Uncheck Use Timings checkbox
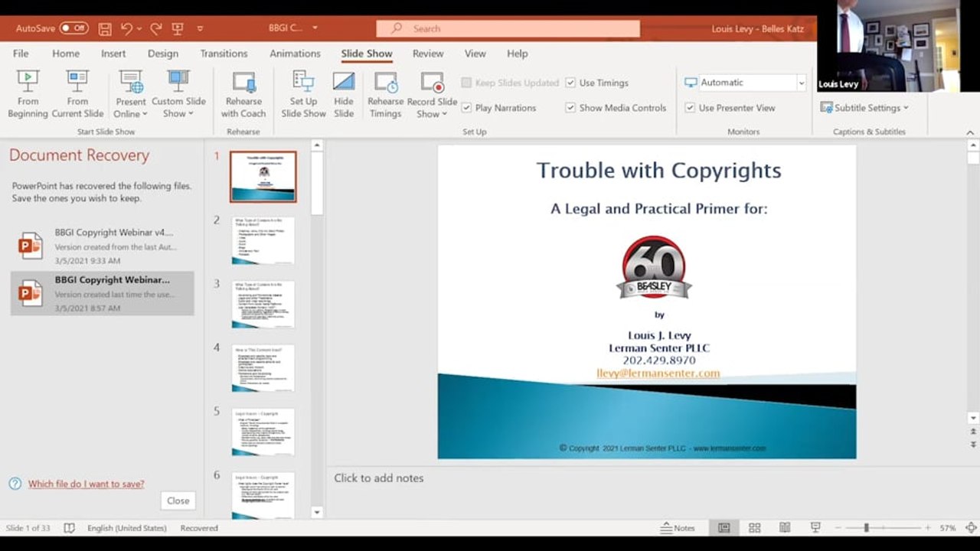This screenshot has width=980, height=551. (x=570, y=83)
